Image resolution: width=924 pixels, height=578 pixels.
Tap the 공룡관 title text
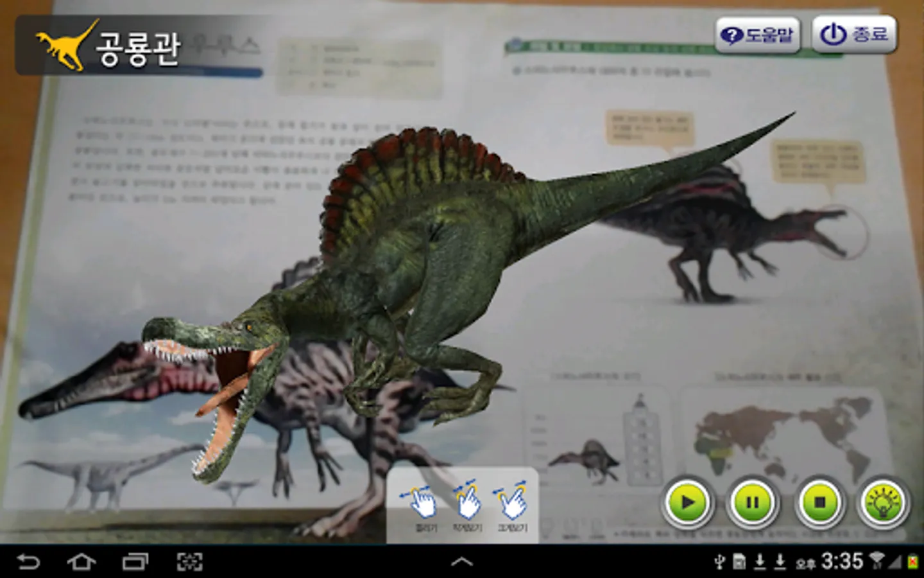pos(139,49)
